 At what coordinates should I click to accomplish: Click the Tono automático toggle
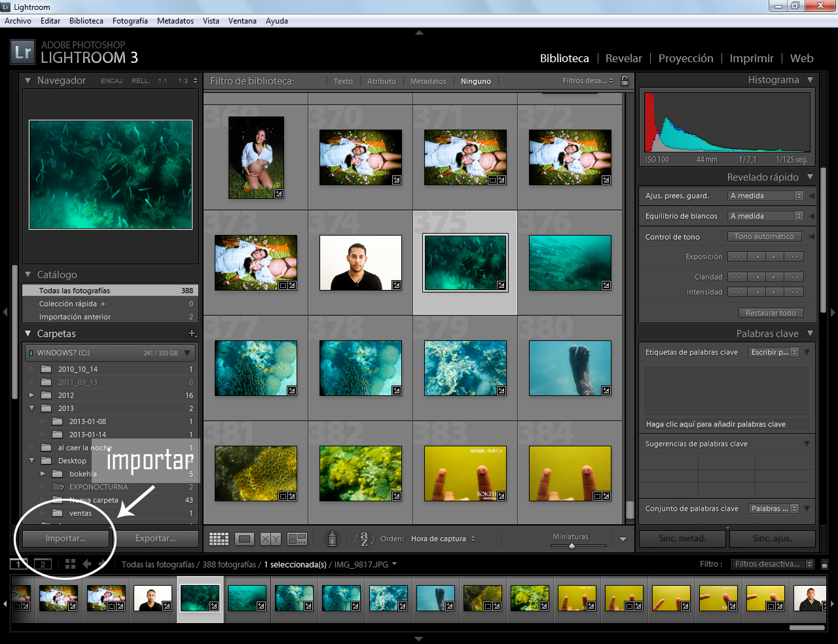coord(765,236)
